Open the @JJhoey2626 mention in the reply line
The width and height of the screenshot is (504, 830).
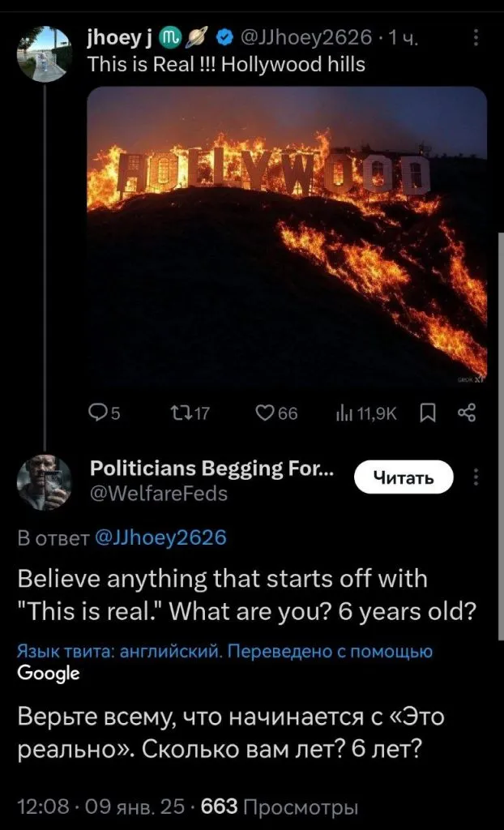pos(161,537)
